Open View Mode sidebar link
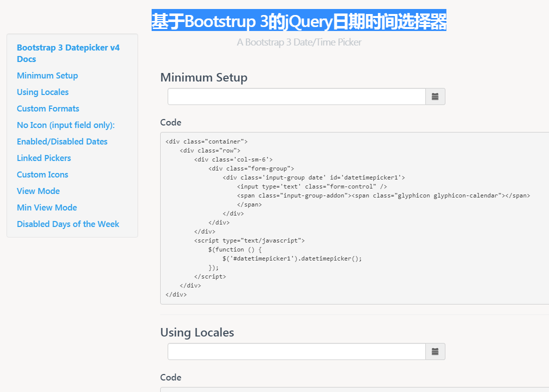The height and width of the screenshot is (392, 549). [38, 191]
